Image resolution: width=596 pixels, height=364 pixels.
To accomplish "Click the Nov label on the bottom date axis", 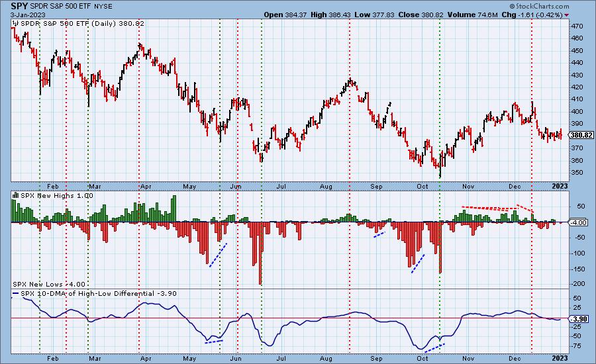I will (468, 358).
